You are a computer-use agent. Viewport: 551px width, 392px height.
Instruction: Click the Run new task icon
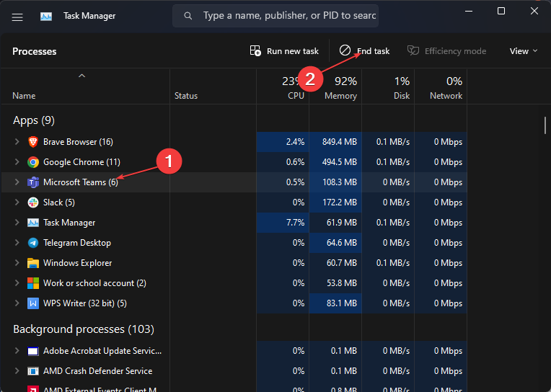tap(255, 50)
